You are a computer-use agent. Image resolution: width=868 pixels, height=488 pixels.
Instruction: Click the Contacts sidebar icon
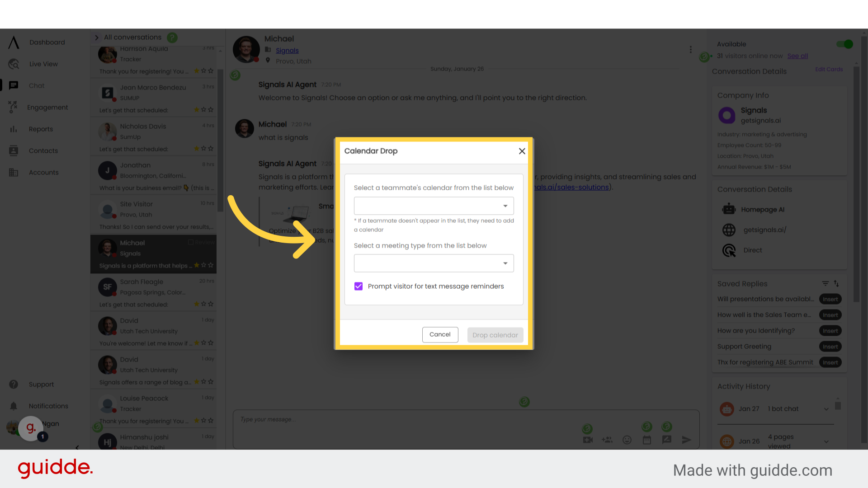(x=14, y=150)
